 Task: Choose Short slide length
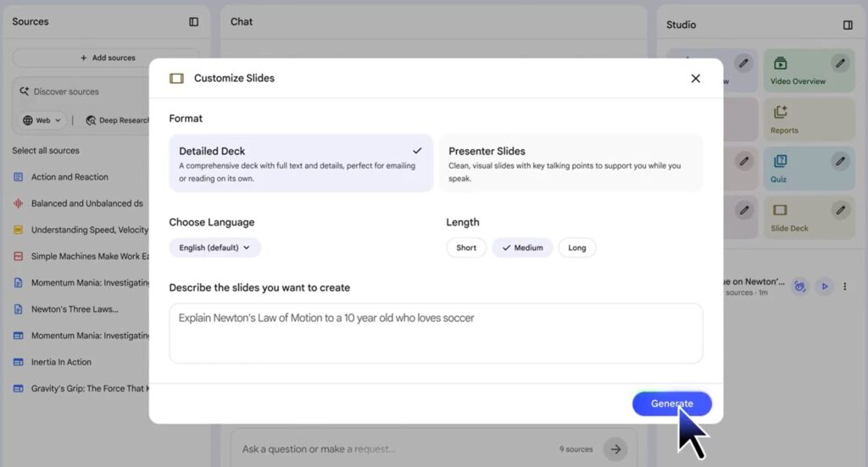466,247
